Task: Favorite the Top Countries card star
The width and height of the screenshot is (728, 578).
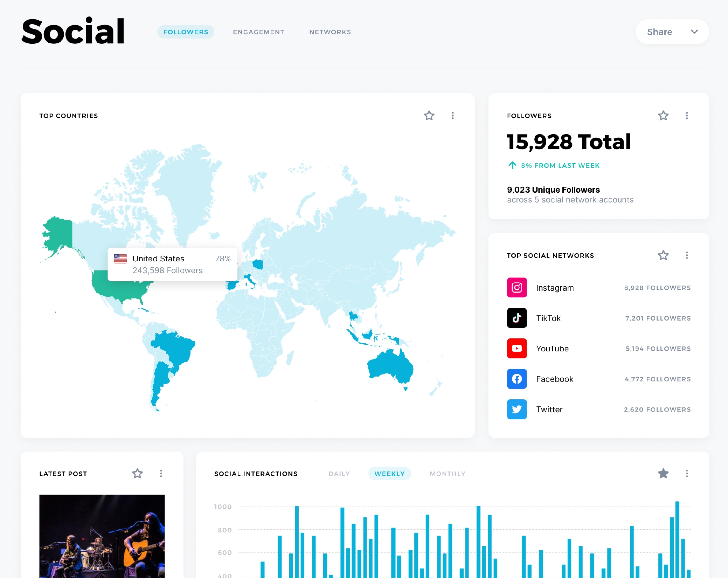Action: pos(429,116)
